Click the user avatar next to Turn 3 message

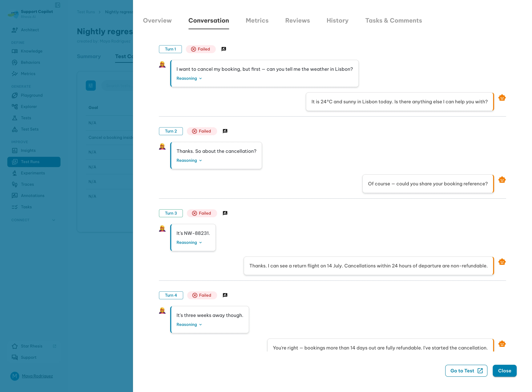[x=162, y=229]
